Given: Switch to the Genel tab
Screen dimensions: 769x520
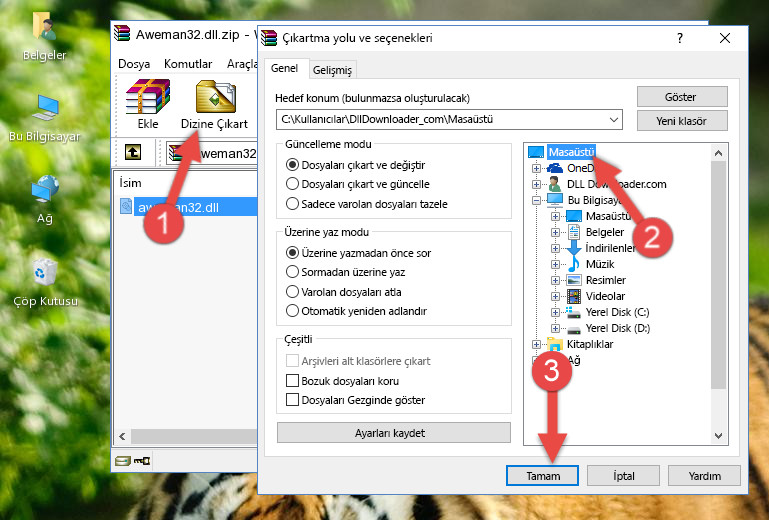Looking at the screenshot, I should coord(284,68).
